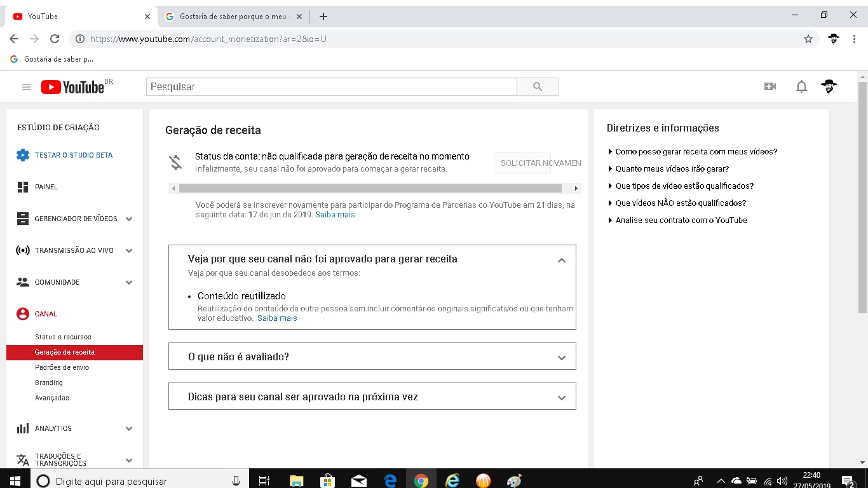The image size is (868, 488).
Task: Click Saiba mais under Conteúdo reutilizado
Action: [x=277, y=318]
